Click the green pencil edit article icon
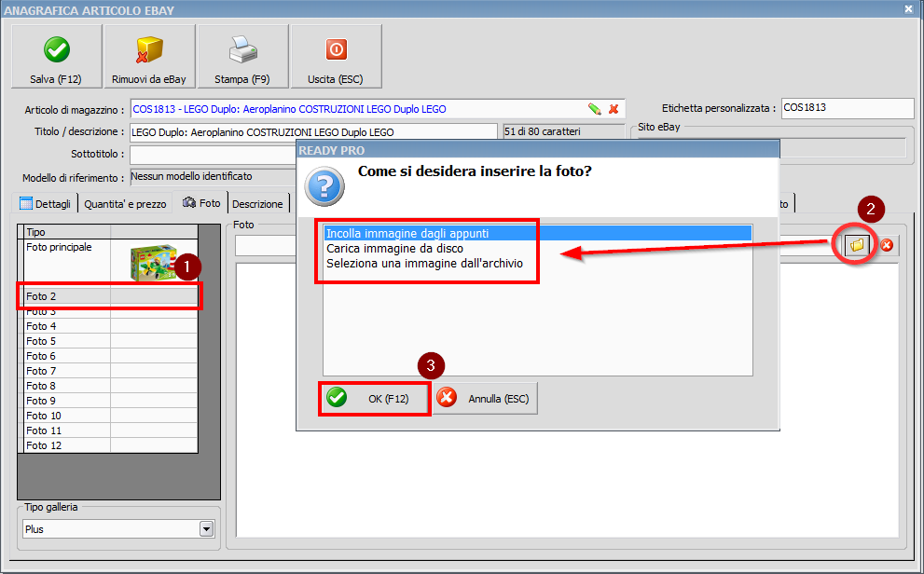This screenshot has width=924, height=574. tap(594, 109)
